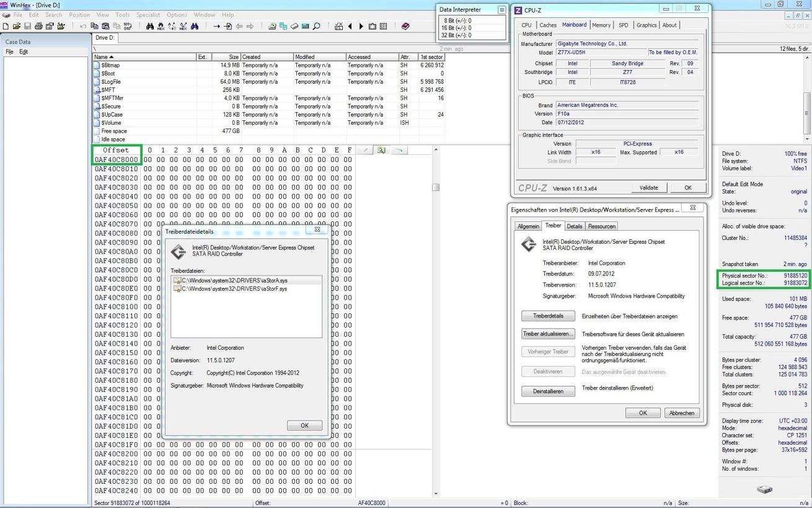
Task: Select the Drive D: tab
Action: click(x=105, y=38)
